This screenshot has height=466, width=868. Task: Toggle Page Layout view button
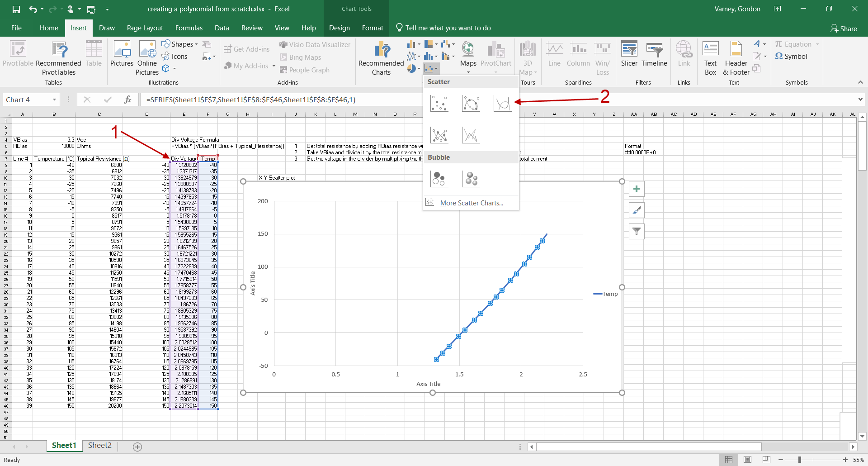point(748,460)
